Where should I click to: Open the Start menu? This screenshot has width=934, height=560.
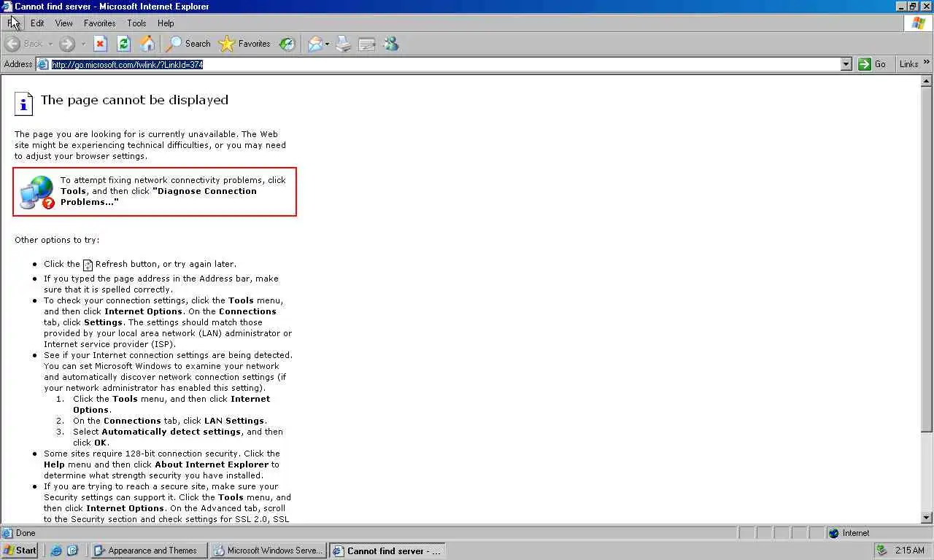20,551
